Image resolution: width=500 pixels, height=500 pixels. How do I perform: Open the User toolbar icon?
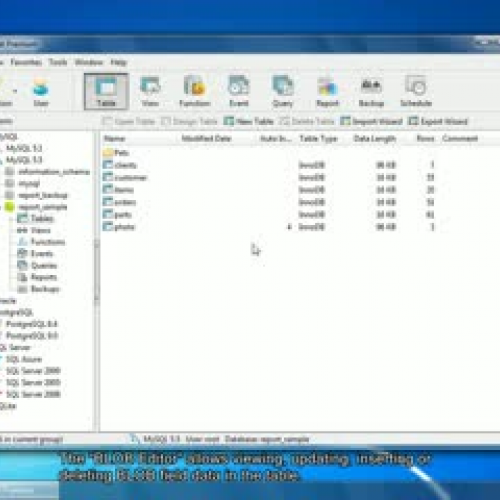click(x=41, y=92)
